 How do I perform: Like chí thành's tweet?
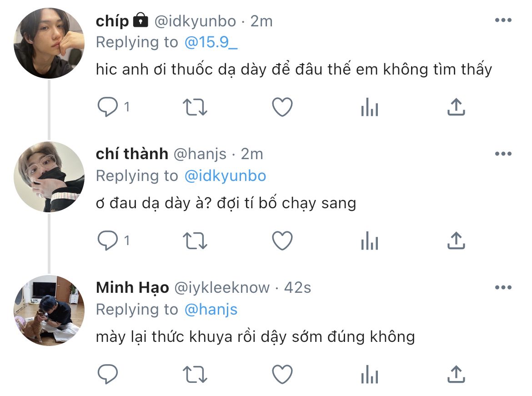(282, 241)
